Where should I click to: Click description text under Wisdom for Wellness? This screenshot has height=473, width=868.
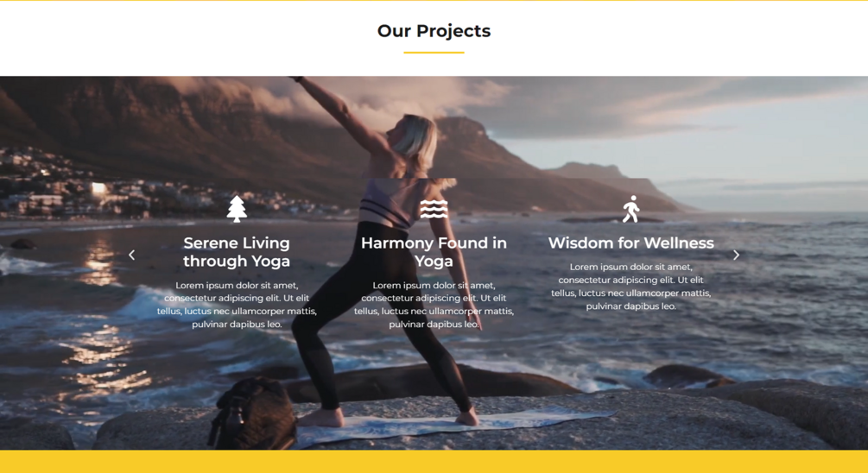631,287
